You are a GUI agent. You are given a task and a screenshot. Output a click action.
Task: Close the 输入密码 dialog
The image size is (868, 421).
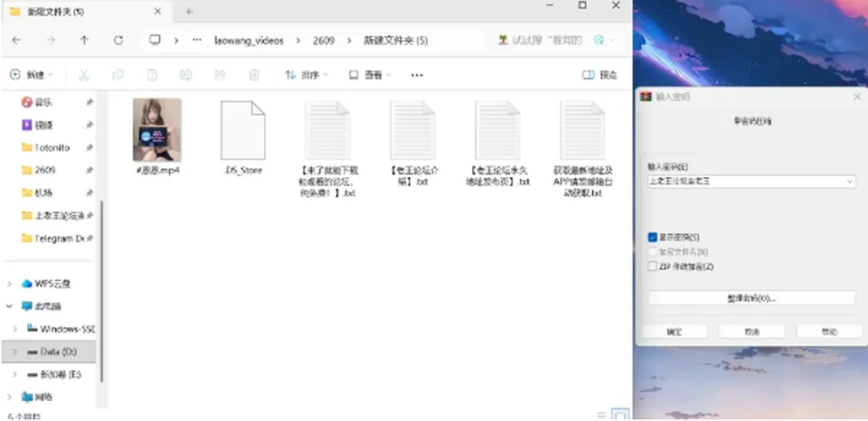point(857,97)
